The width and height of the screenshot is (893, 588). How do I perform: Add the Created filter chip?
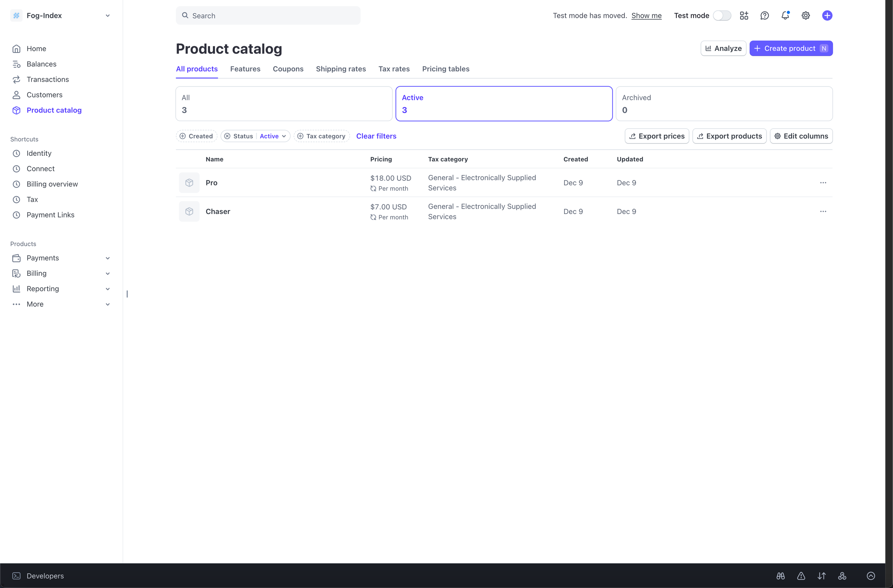point(196,136)
